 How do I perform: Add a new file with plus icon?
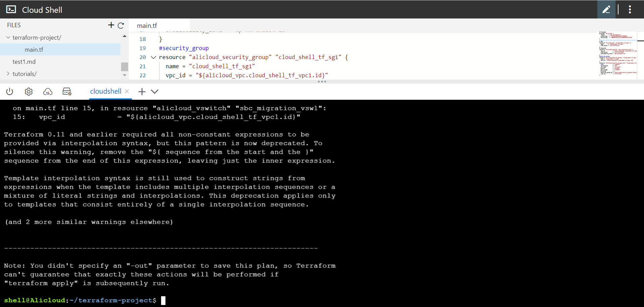click(111, 25)
